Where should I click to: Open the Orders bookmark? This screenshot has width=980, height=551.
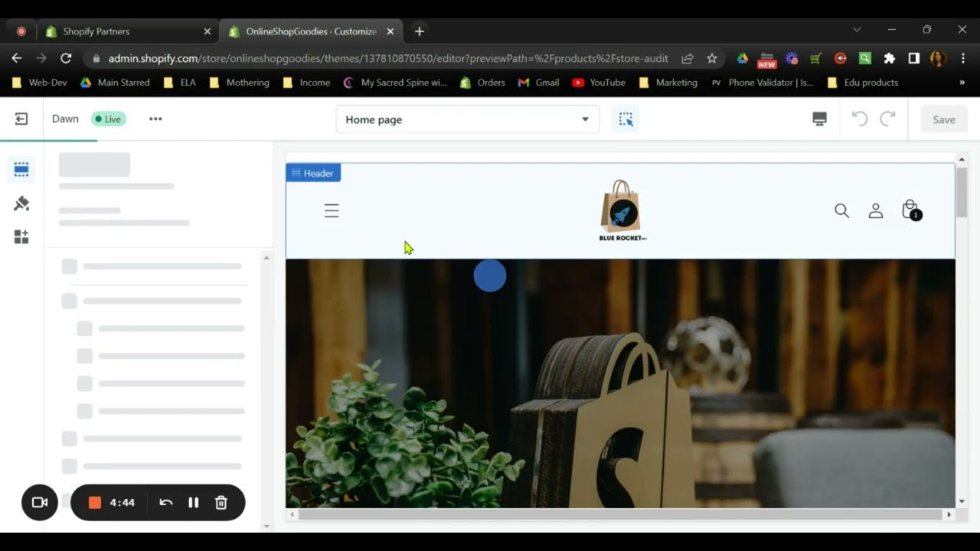[x=482, y=83]
